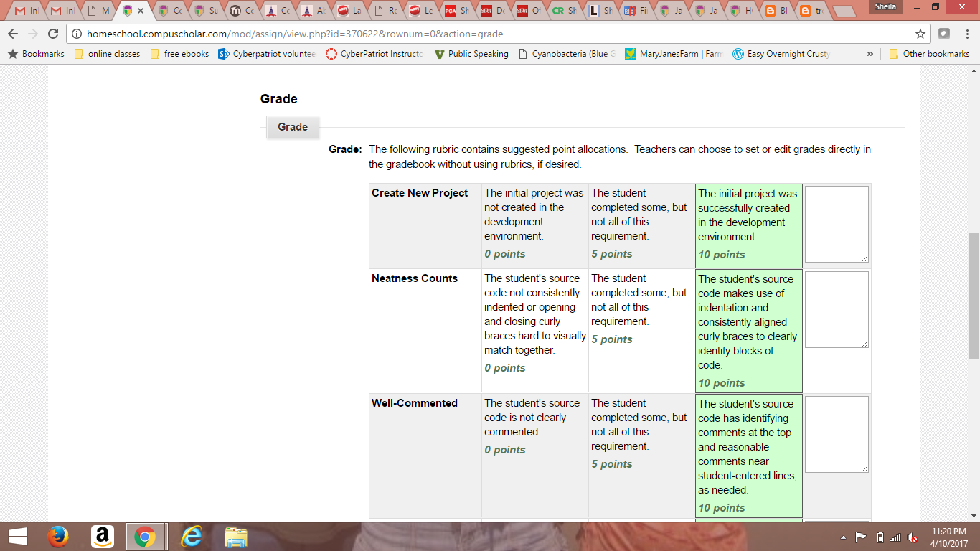This screenshot has height=551, width=980.
Task: Click the comment box beside Create New Project
Action: [x=836, y=223]
